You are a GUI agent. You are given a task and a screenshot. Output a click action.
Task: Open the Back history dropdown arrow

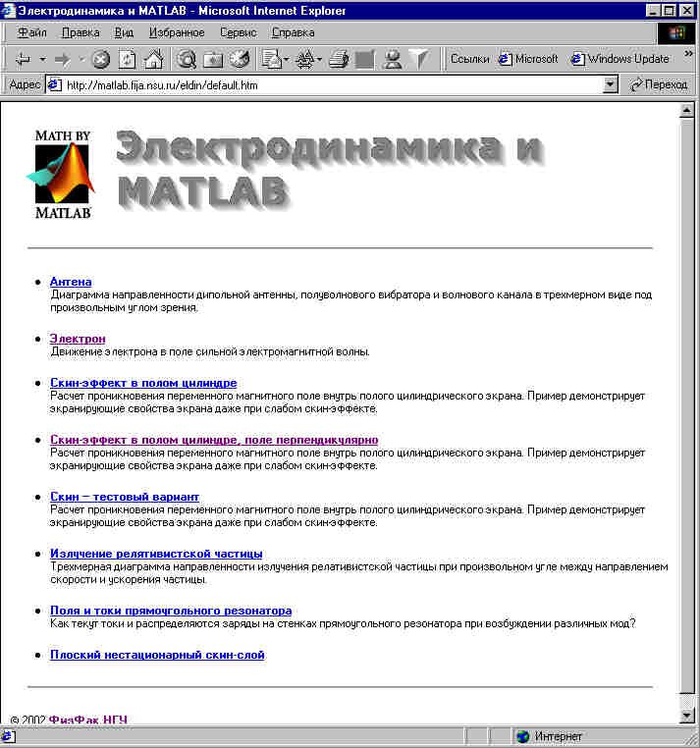coord(43,60)
